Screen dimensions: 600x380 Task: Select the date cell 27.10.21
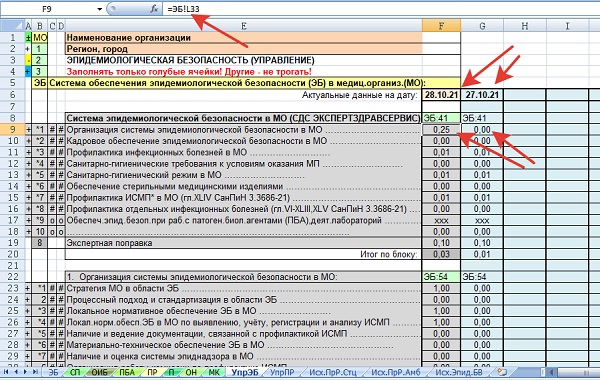coord(482,95)
